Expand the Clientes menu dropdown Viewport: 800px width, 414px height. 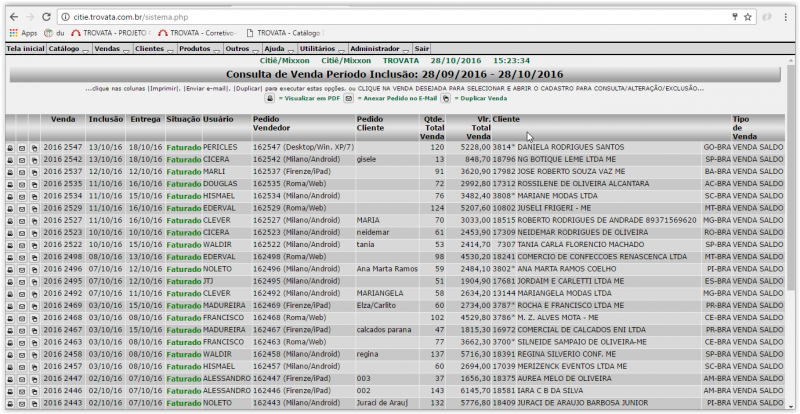[155, 49]
